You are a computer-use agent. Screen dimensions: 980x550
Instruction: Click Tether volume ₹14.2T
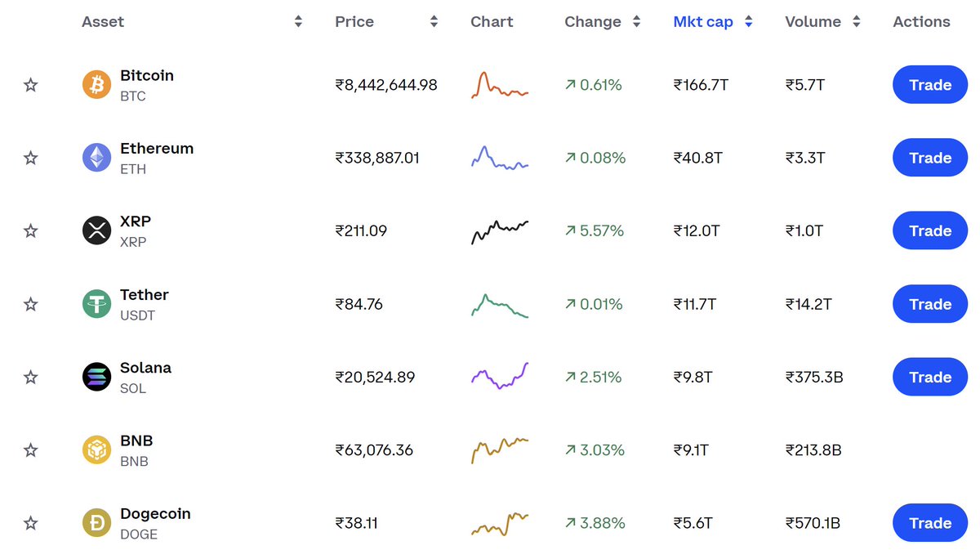click(808, 304)
